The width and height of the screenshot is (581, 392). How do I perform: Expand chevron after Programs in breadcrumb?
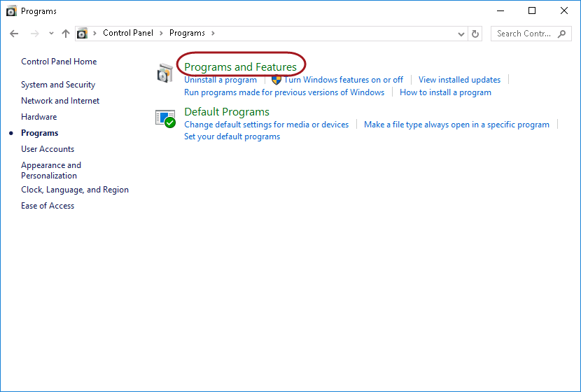pyautogui.click(x=213, y=33)
